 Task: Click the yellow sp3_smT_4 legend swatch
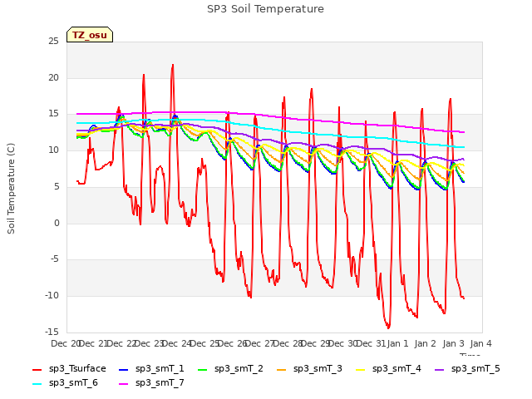click(x=361, y=369)
